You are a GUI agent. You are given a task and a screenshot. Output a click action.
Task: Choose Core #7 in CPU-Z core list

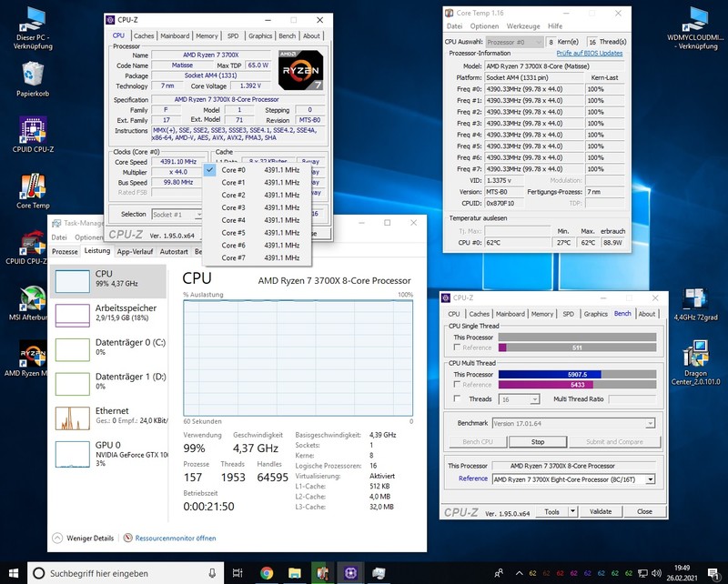(x=257, y=257)
